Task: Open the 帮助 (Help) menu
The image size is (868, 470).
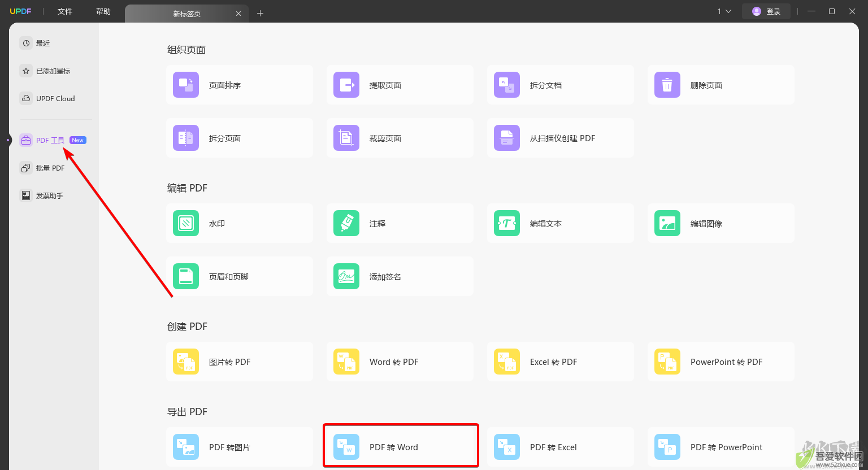Action: point(103,11)
